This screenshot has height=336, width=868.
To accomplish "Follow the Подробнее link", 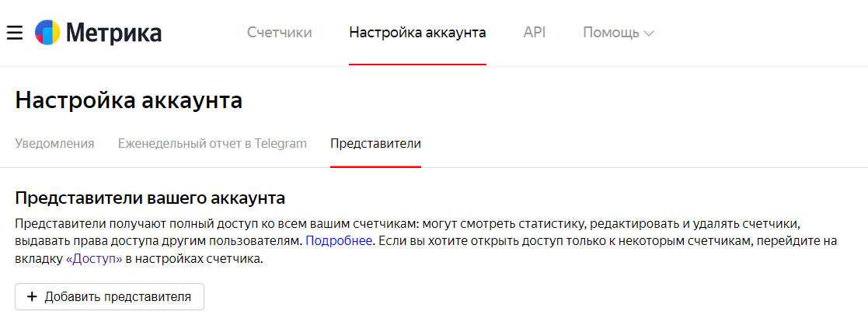I will [x=339, y=241].
